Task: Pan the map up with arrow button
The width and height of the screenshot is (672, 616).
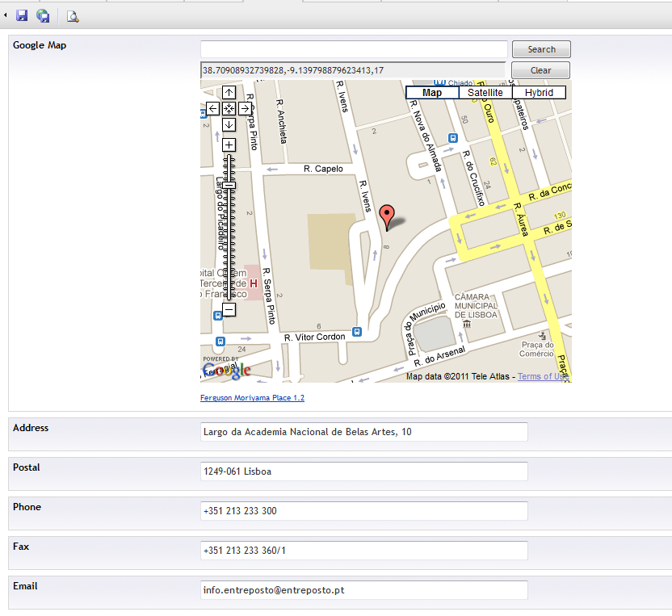Action: pyautogui.click(x=229, y=93)
